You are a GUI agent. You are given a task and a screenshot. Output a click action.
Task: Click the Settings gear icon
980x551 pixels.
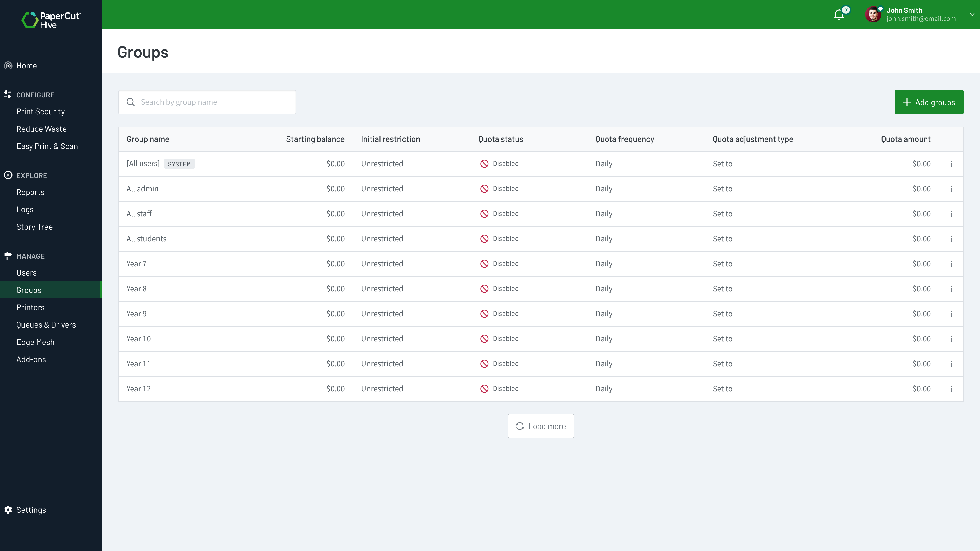click(8, 510)
